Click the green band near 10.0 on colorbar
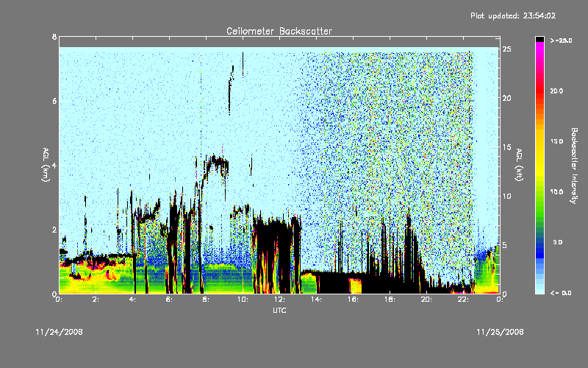Viewport: 588px width, 368px height. pos(539,192)
